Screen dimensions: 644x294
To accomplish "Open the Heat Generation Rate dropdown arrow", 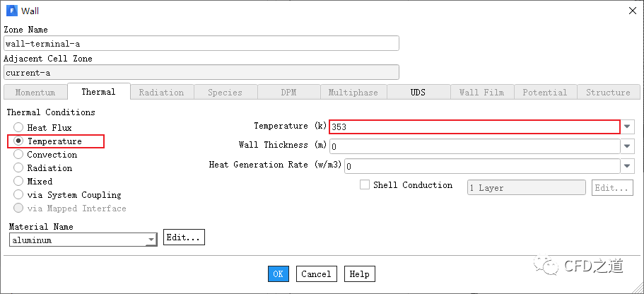I will tap(628, 166).
